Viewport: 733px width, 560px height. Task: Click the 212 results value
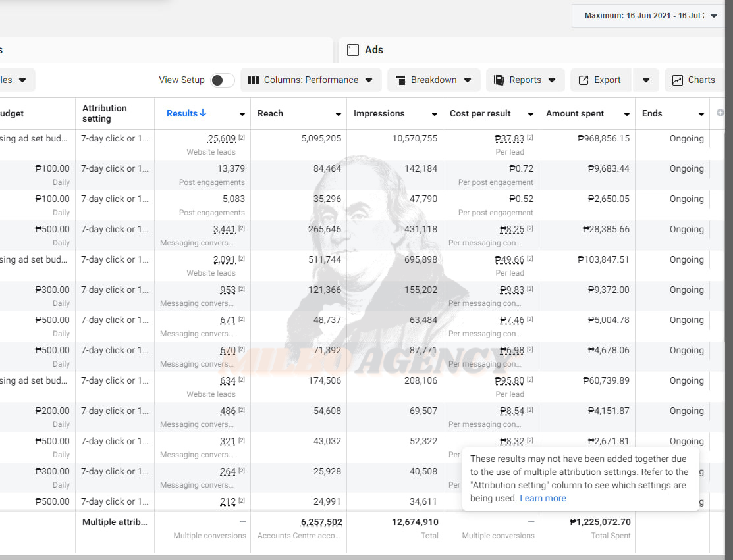(228, 501)
